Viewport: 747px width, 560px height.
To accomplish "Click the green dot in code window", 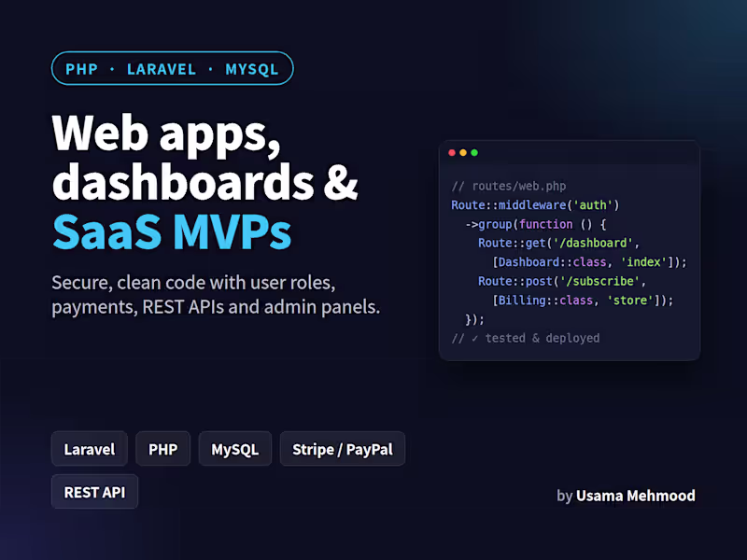I will click(x=474, y=152).
